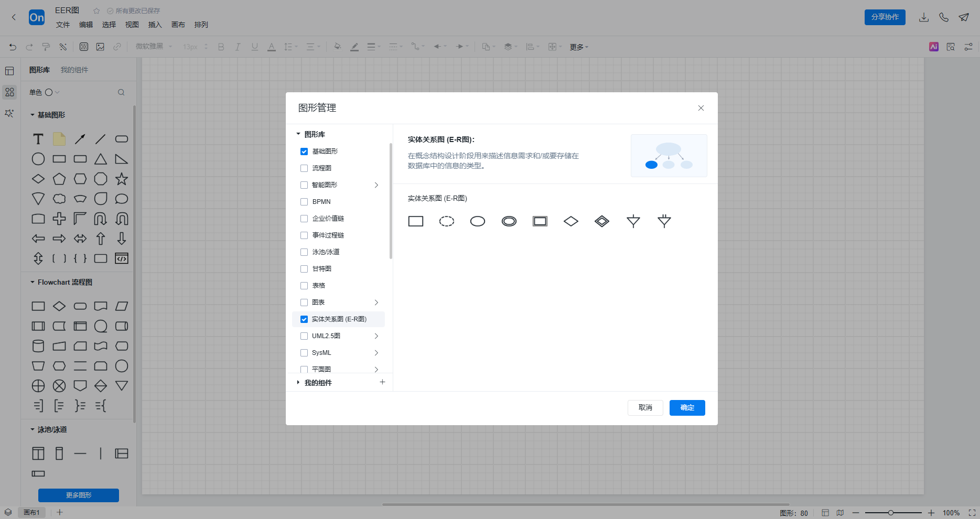
Task: Select the double ellipse E-R shape
Action: (509, 221)
